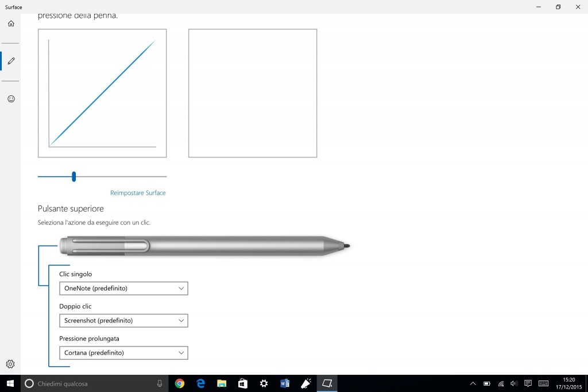Open File Explorer from the taskbar
The width and height of the screenshot is (588, 392).
222,383
